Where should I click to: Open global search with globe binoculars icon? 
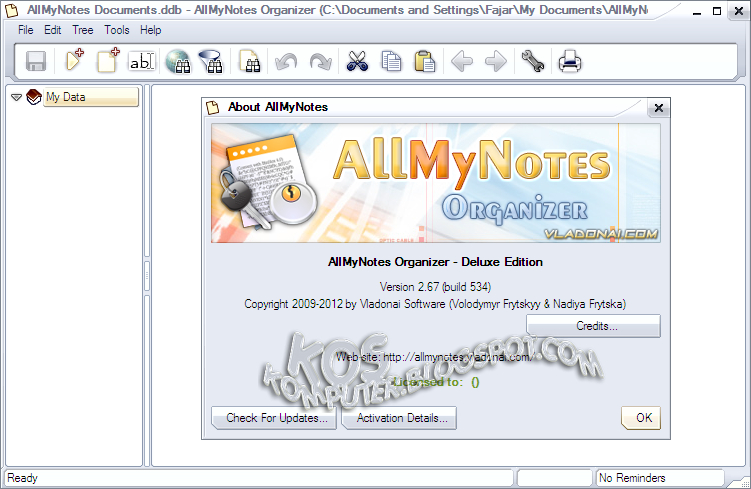click(x=178, y=62)
